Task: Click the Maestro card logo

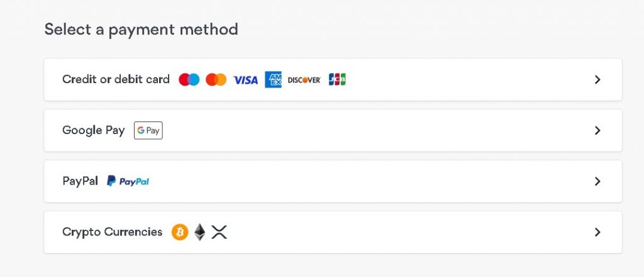Action: pyautogui.click(x=189, y=80)
